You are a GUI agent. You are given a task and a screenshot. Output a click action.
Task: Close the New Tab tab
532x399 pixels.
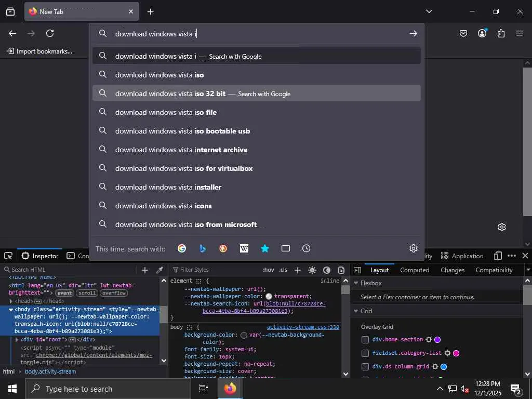131,11
